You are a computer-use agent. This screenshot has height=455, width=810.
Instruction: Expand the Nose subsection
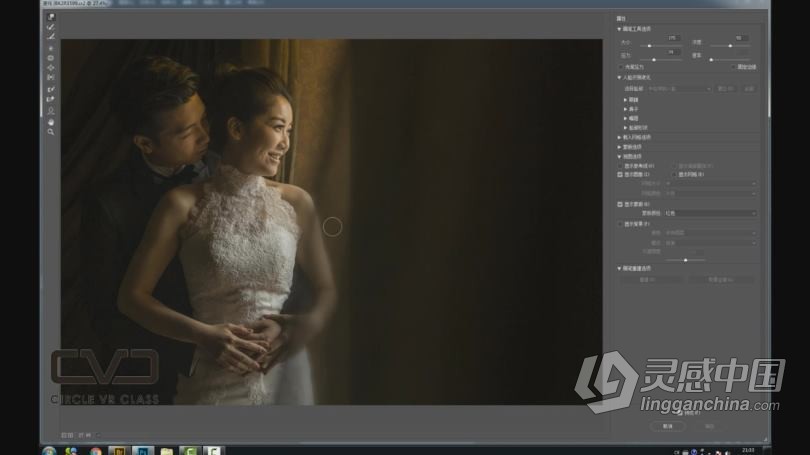626,109
